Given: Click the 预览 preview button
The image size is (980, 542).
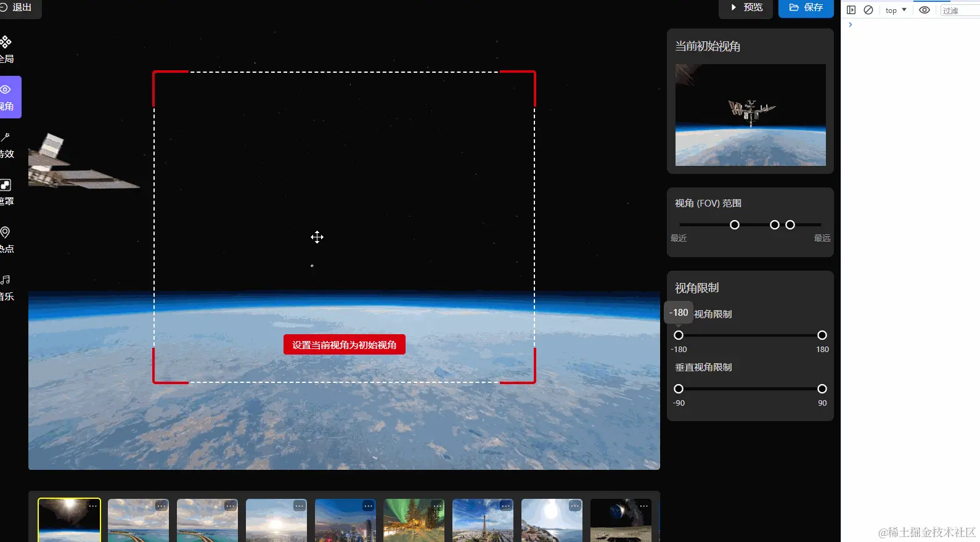Looking at the screenshot, I should (746, 7).
